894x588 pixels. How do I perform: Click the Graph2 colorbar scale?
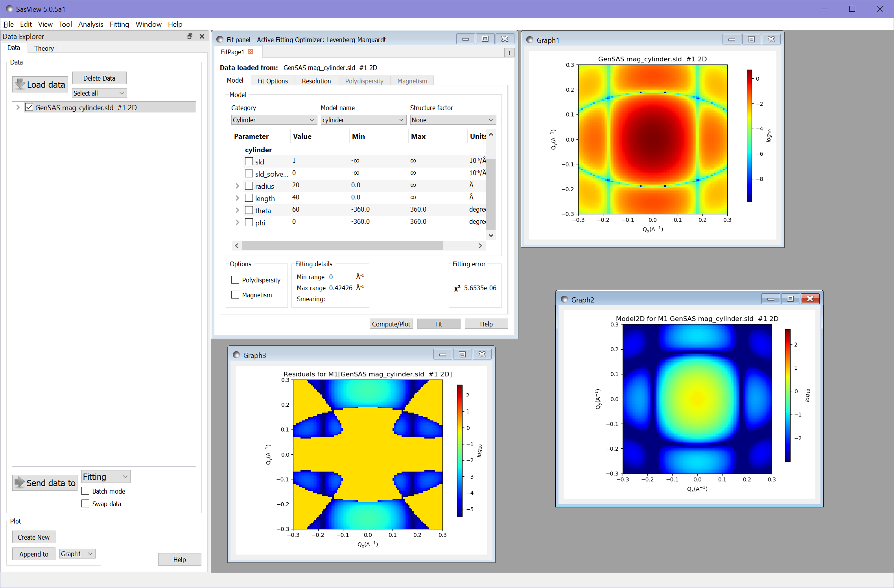787,395
